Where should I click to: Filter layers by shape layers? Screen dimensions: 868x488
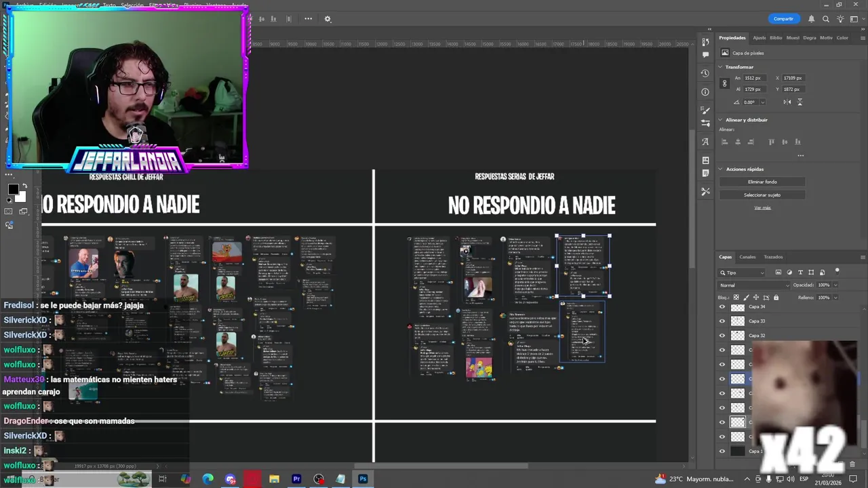coord(811,272)
